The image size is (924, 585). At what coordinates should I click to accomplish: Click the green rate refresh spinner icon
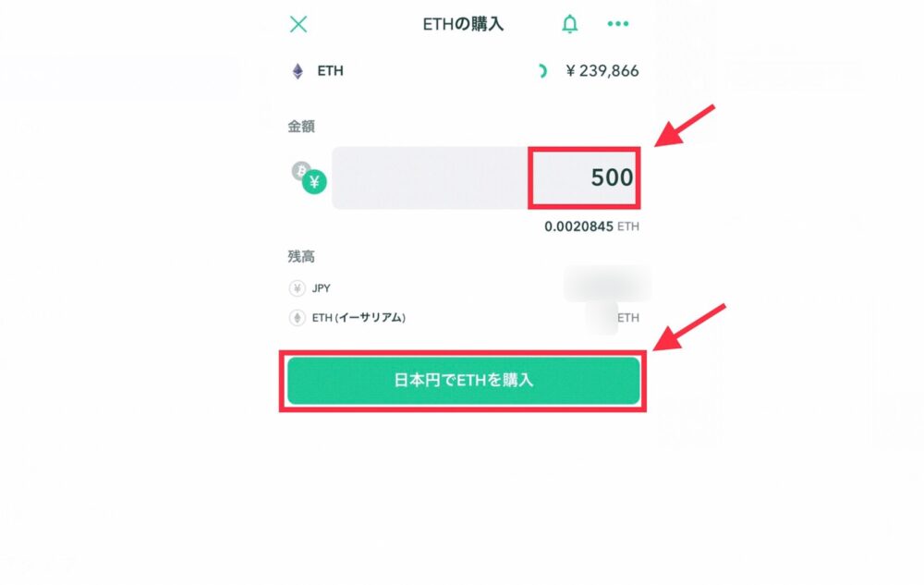click(x=542, y=71)
